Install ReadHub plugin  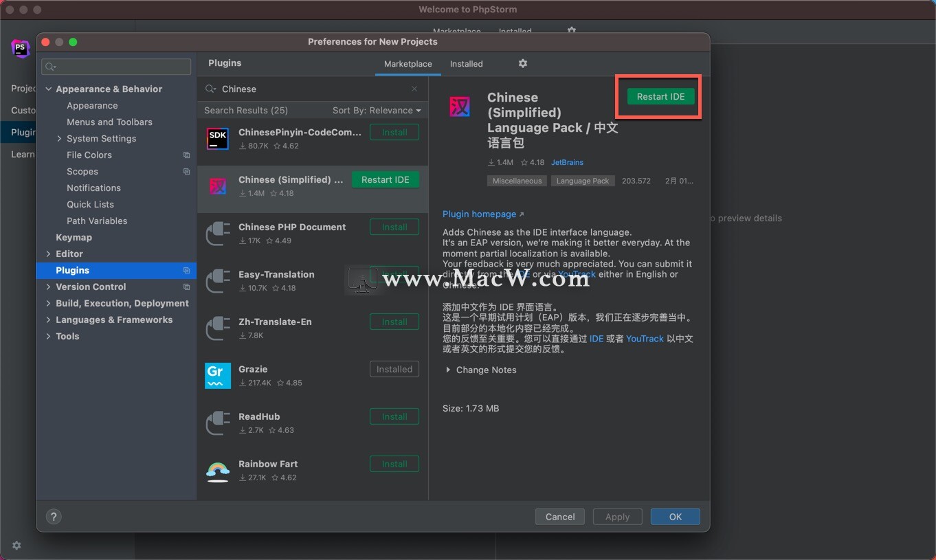click(x=394, y=417)
